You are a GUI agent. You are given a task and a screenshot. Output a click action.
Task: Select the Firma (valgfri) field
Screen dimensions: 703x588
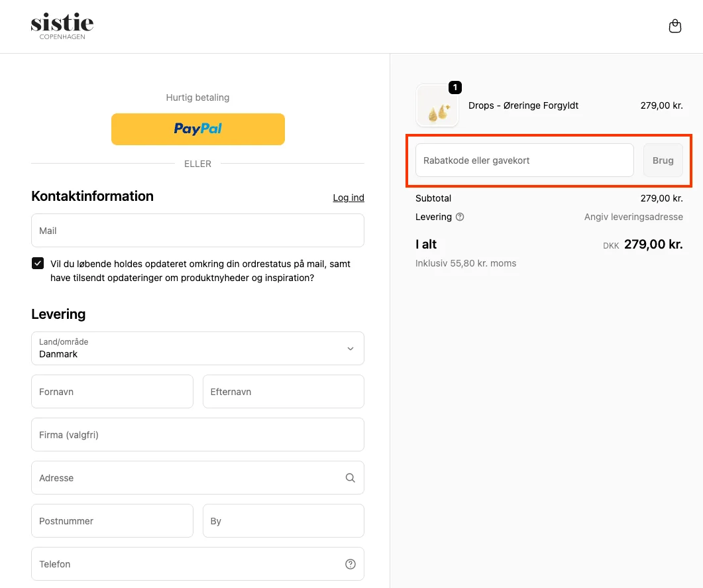click(197, 435)
